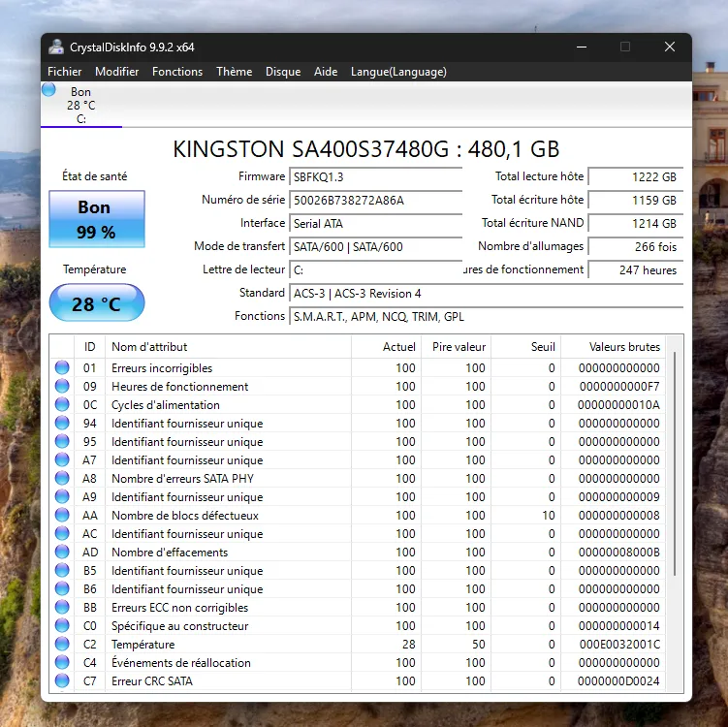Viewport: 728px width, 727px height.
Task: Click the Total lecture hôte value 1222 GB
Action: click(x=635, y=176)
